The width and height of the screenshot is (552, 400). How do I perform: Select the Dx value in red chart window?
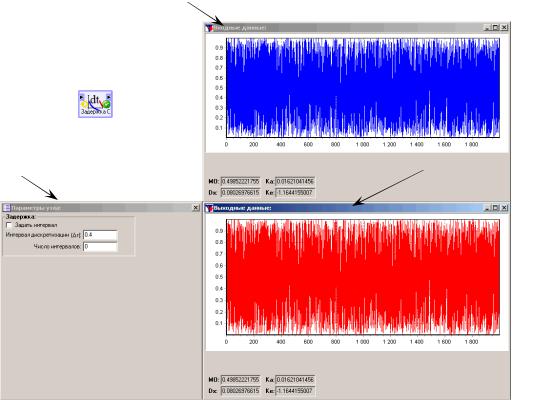pyautogui.click(x=240, y=391)
